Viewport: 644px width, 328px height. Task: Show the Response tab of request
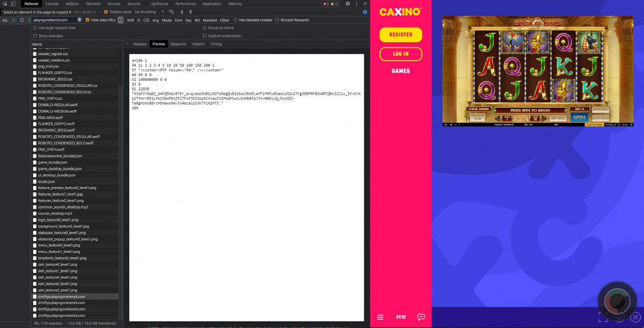pyautogui.click(x=178, y=44)
